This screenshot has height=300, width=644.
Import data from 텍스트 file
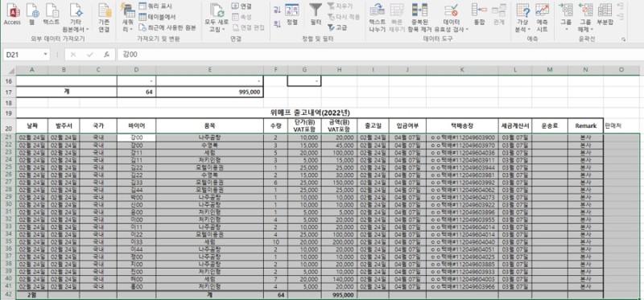[52, 14]
